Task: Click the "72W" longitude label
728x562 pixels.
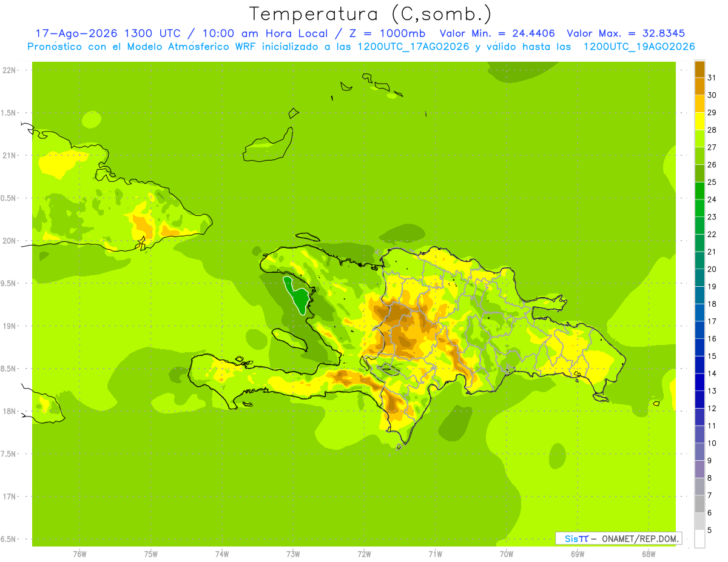Action: 364,554
